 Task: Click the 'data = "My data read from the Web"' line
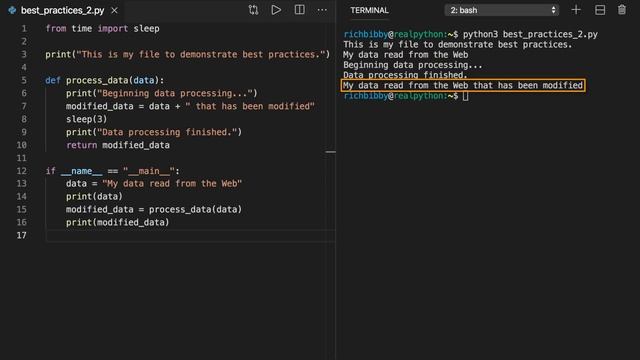point(154,184)
